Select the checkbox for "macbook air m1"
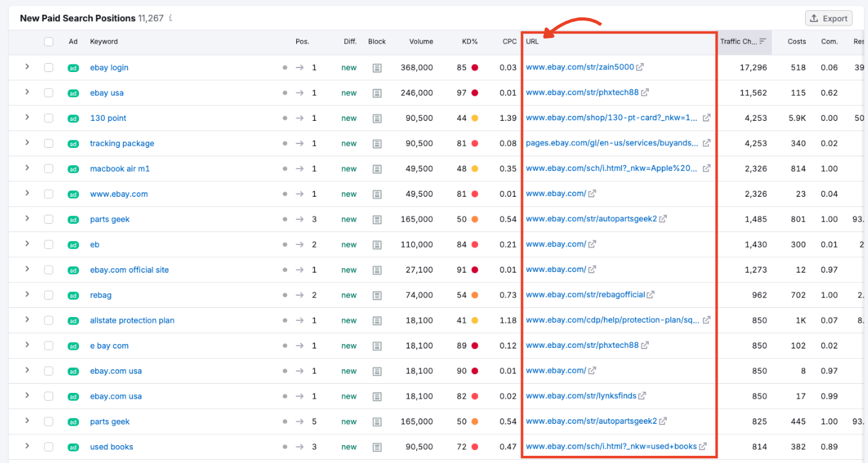The image size is (868, 463). pyautogui.click(x=49, y=168)
